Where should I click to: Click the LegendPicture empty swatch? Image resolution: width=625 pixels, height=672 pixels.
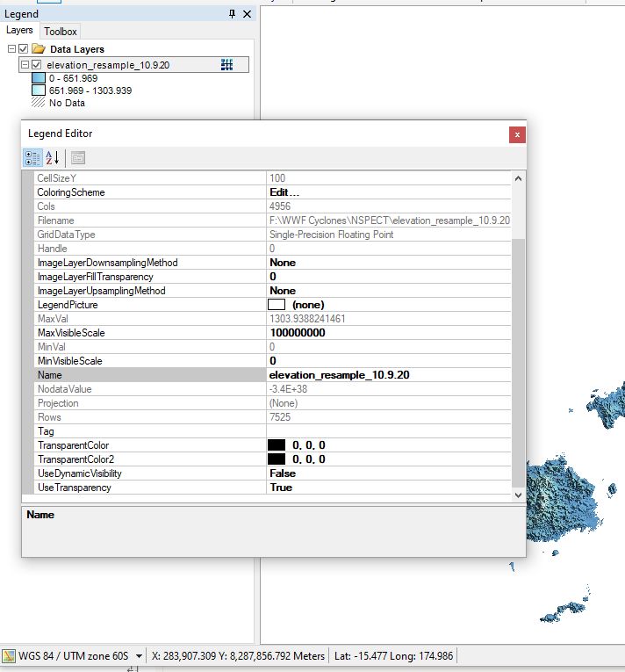coord(277,304)
